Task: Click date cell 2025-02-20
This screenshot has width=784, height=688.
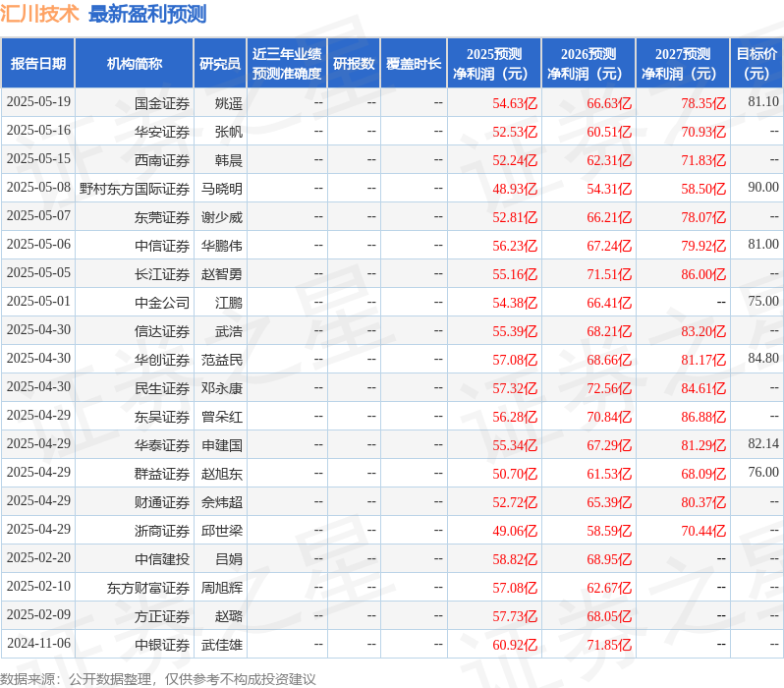Action: pyautogui.click(x=38, y=558)
